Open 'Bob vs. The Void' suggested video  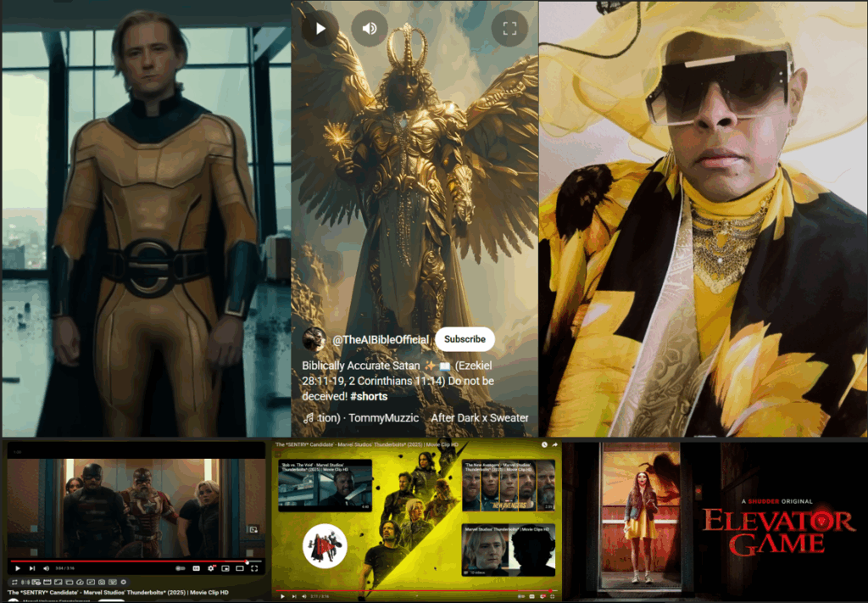click(x=325, y=485)
